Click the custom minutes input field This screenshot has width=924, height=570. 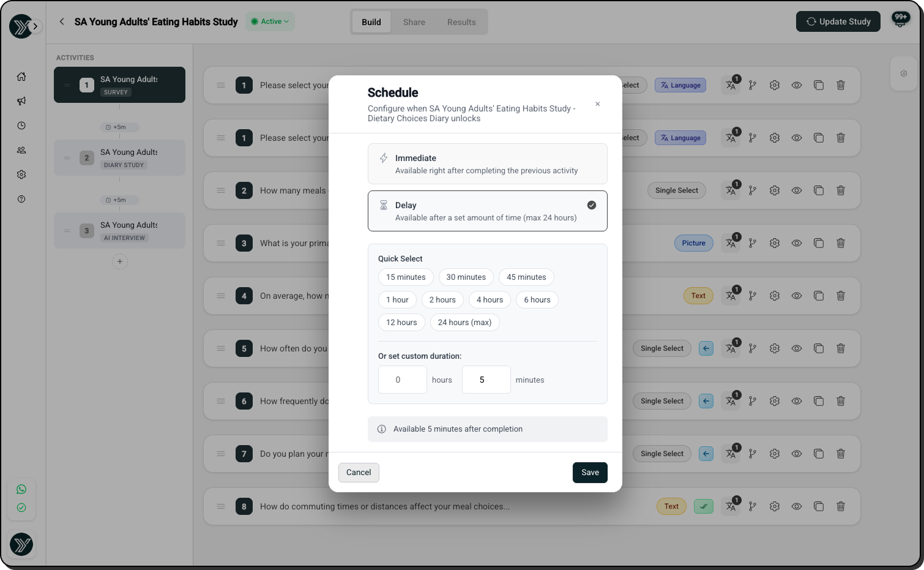486,380
